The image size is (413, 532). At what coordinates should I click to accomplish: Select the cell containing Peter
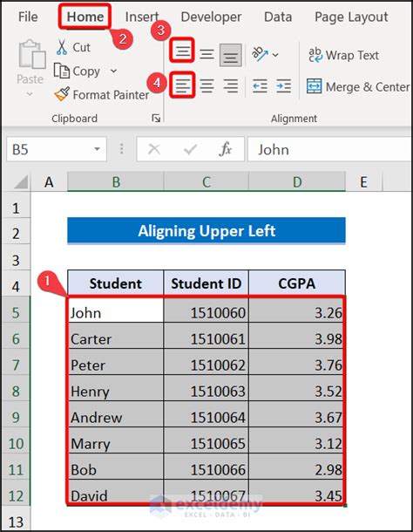(x=116, y=362)
